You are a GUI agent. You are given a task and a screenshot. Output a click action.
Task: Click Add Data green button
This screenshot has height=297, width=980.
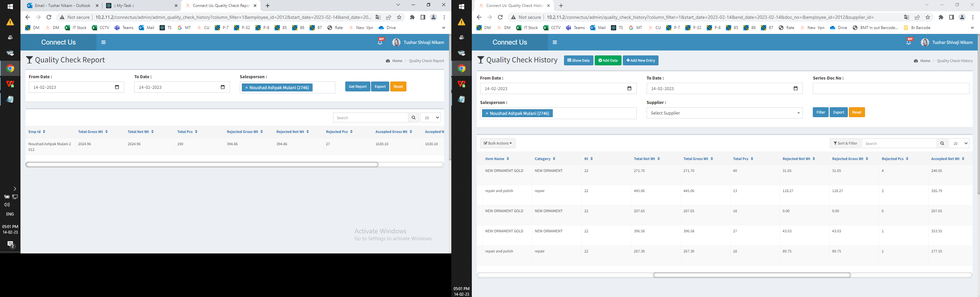click(608, 60)
